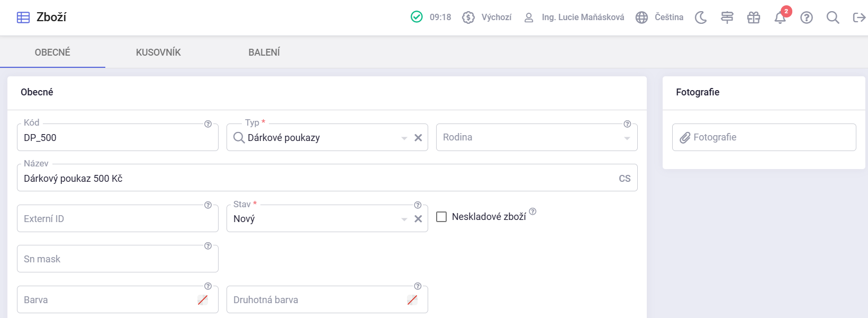Image resolution: width=868 pixels, height=318 pixels.
Task: Click the search magnifier in header
Action: point(833,17)
